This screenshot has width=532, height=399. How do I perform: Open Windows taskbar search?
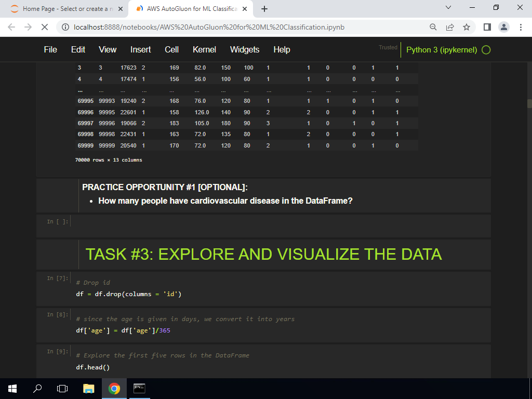click(37, 389)
